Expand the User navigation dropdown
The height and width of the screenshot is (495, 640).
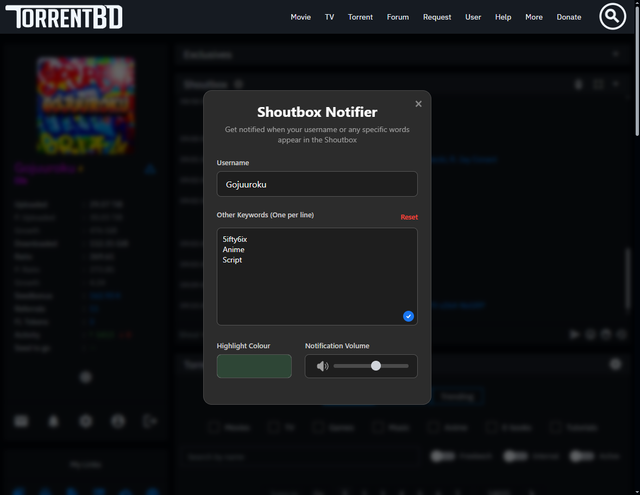[473, 17]
